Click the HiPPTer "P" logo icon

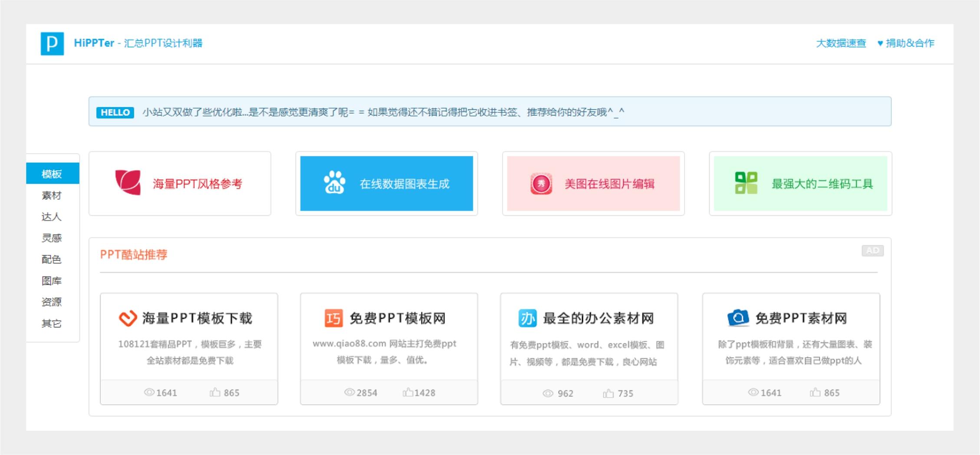click(53, 43)
